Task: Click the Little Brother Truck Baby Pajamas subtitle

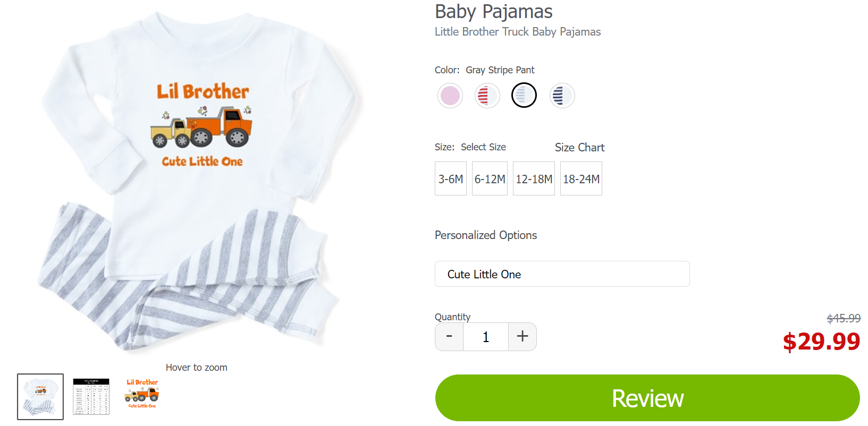Action: coord(517,32)
